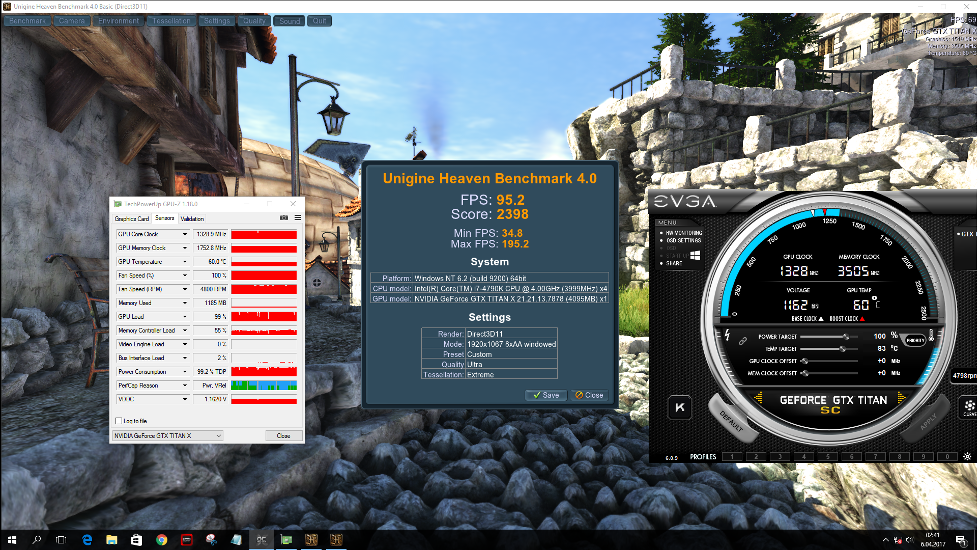Open Heaven Camera menu
This screenshot has height=550, width=980.
pos(72,21)
